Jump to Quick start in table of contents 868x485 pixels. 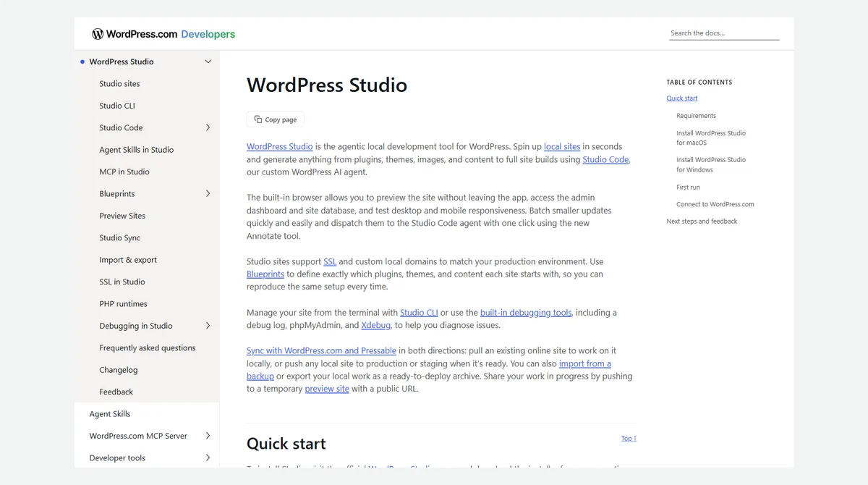(682, 98)
